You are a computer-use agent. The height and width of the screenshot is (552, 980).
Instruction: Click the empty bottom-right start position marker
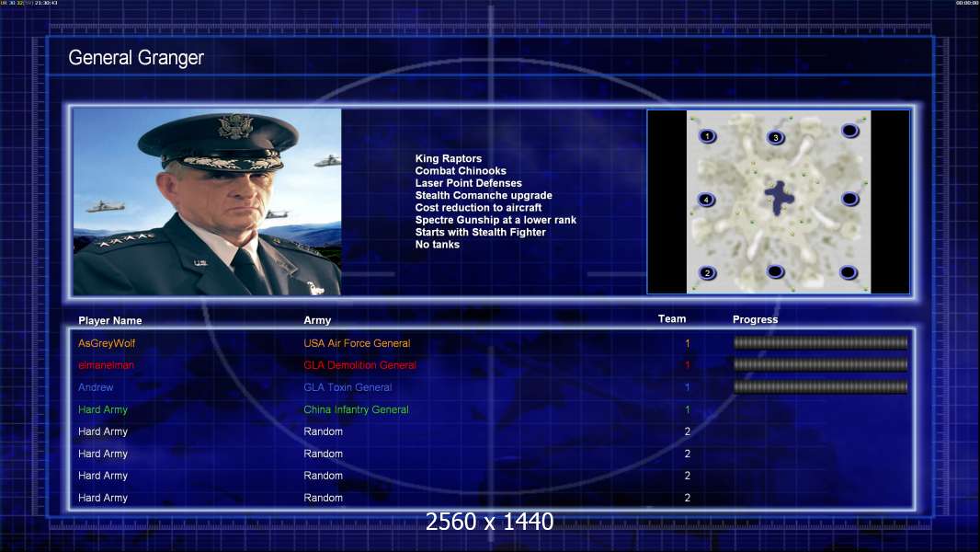pyautogui.click(x=849, y=272)
